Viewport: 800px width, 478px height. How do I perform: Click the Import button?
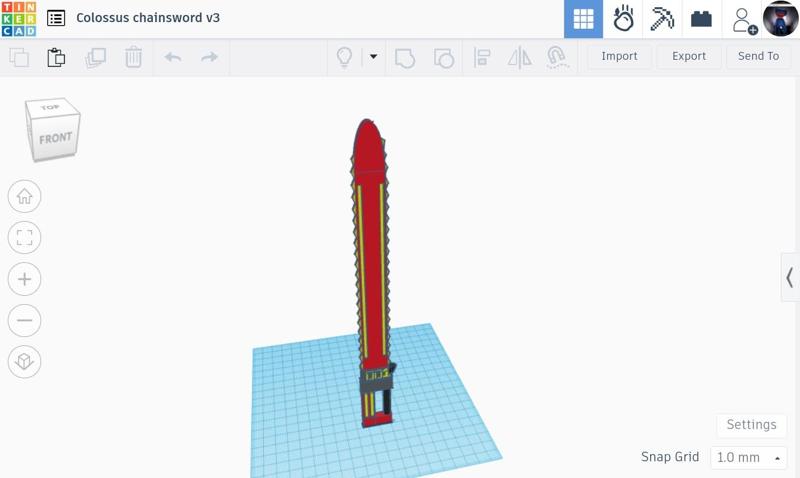pos(619,56)
